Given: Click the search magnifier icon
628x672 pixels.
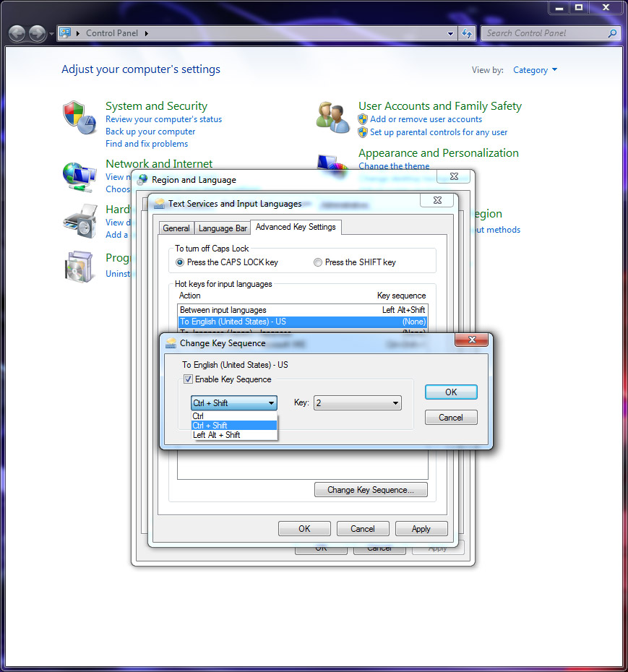Looking at the screenshot, I should click(x=611, y=33).
